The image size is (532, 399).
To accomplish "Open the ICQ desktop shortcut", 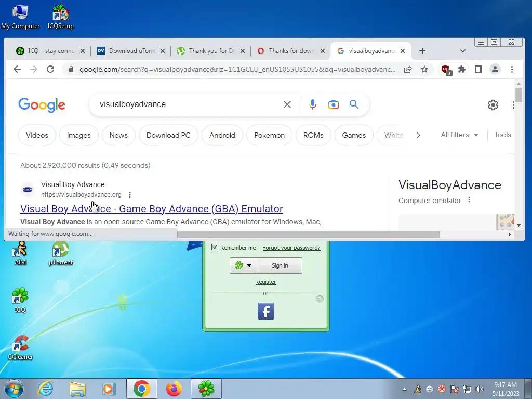I will point(20,300).
